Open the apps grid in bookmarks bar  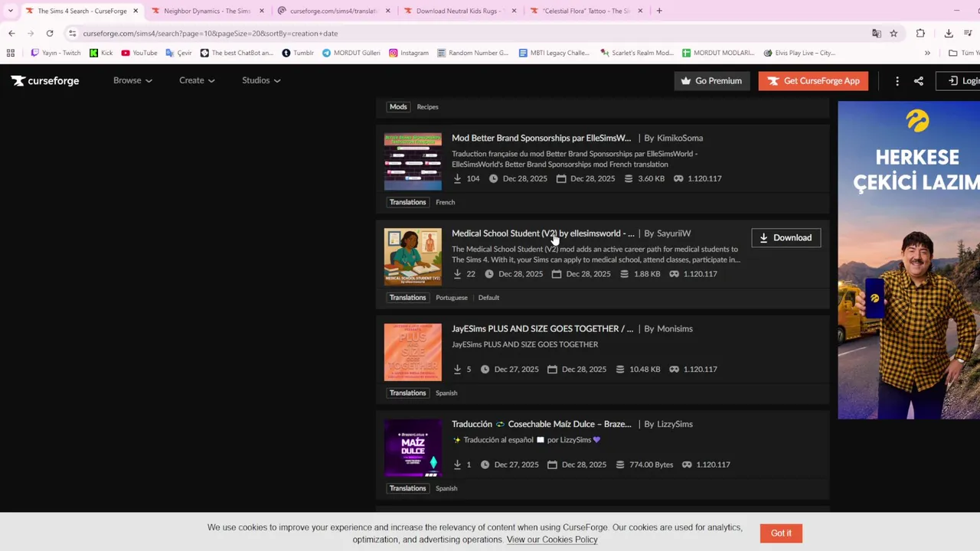pos(11,53)
